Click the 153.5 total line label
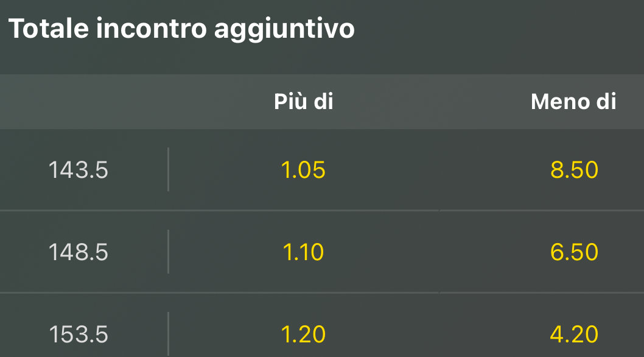 78,334
